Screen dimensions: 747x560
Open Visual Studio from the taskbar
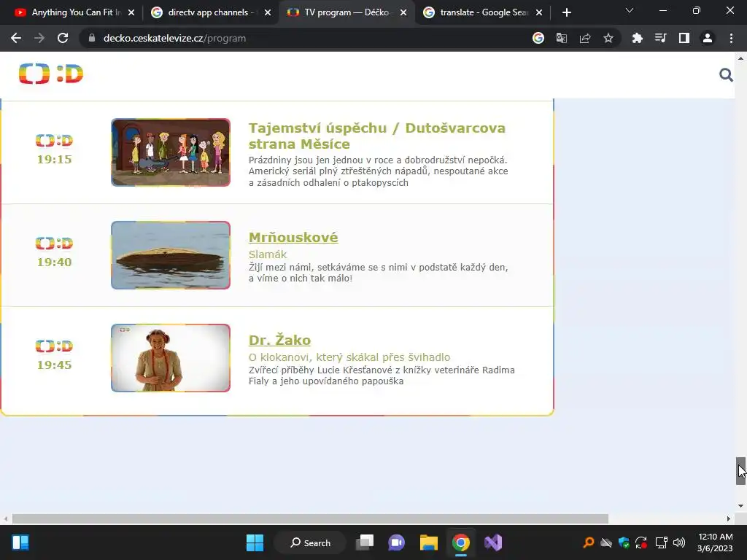click(x=493, y=542)
